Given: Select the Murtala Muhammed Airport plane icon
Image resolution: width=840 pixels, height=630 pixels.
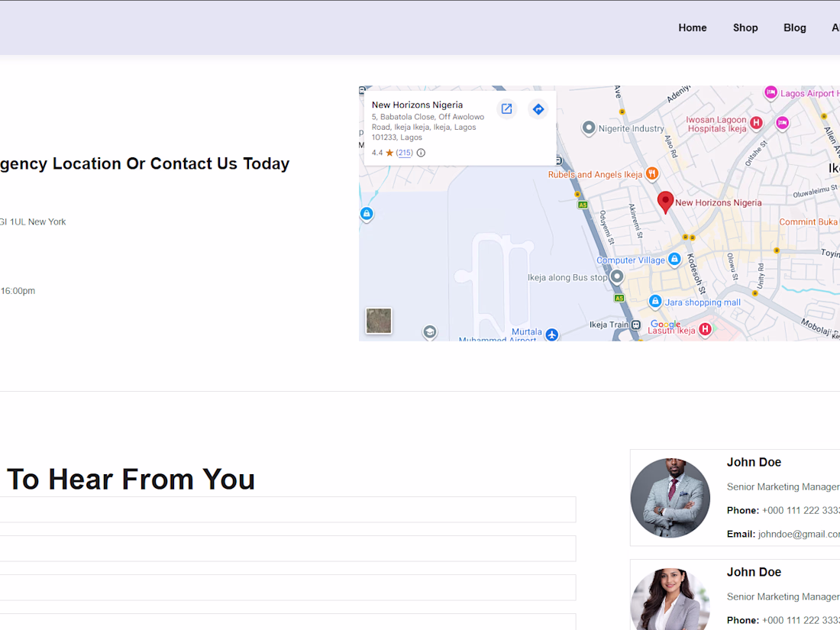Looking at the screenshot, I should coord(552,334).
